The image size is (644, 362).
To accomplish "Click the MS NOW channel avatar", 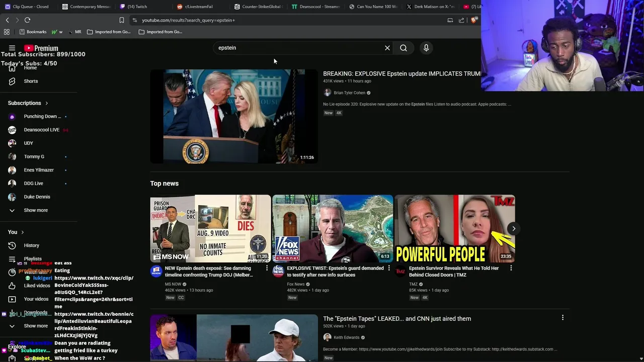I will 156,271.
